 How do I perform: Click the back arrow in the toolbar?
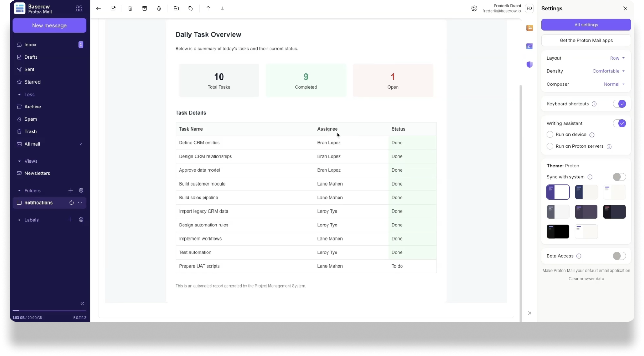tap(99, 9)
